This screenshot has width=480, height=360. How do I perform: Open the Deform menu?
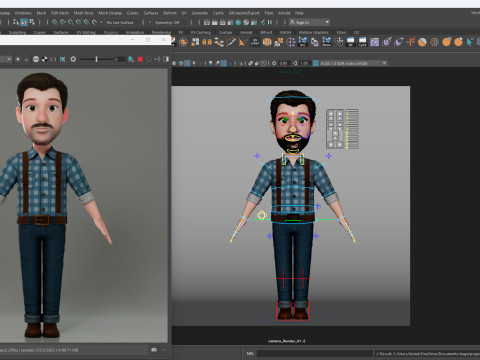170,13
